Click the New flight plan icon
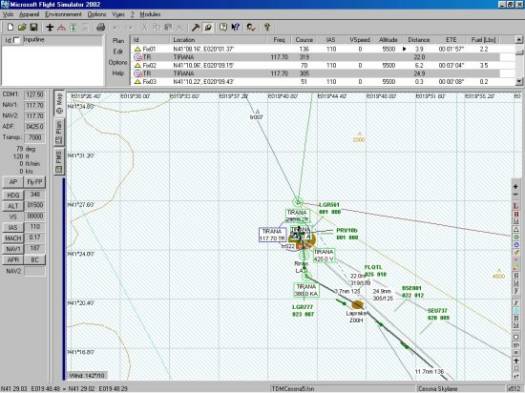Viewport: 525px width, 393px height. [x=10, y=27]
